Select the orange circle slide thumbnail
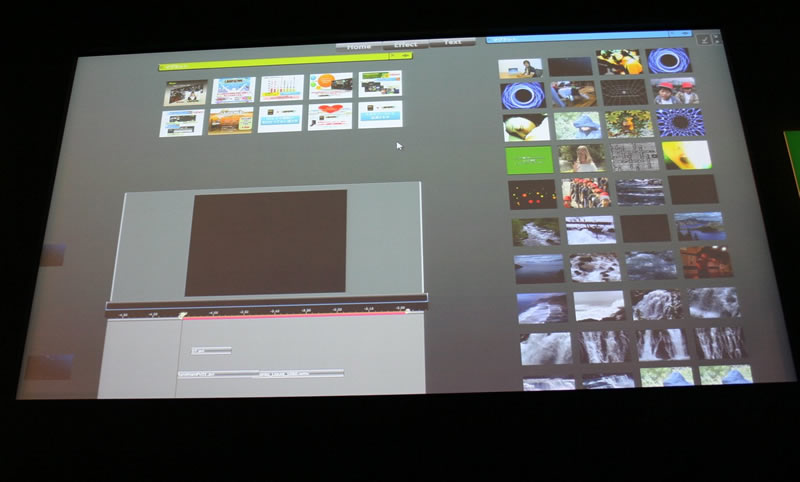800x482 pixels. pyautogui.click(x=331, y=86)
